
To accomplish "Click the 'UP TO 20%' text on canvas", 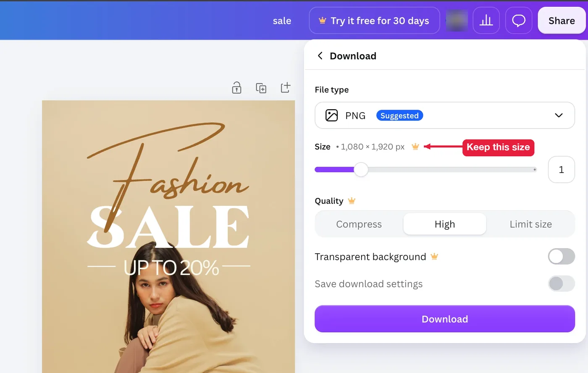I will tap(171, 268).
